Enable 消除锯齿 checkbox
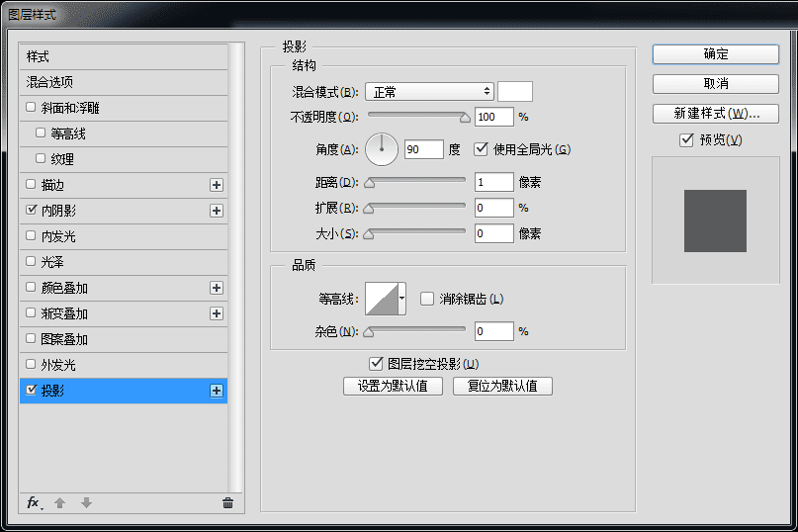798x532 pixels. (x=427, y=299)
